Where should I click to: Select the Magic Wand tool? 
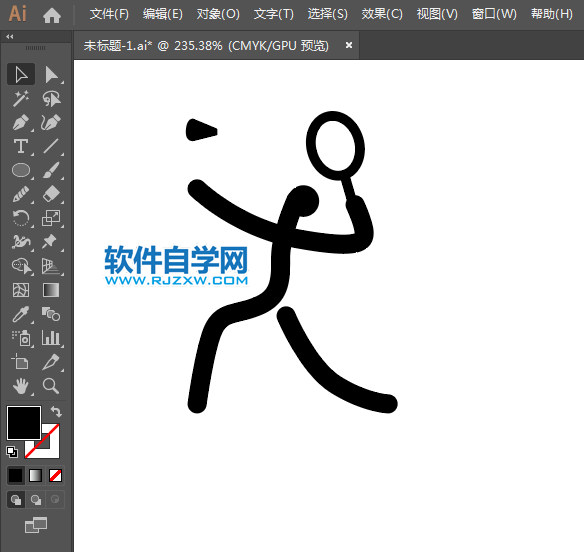[21, 98]
